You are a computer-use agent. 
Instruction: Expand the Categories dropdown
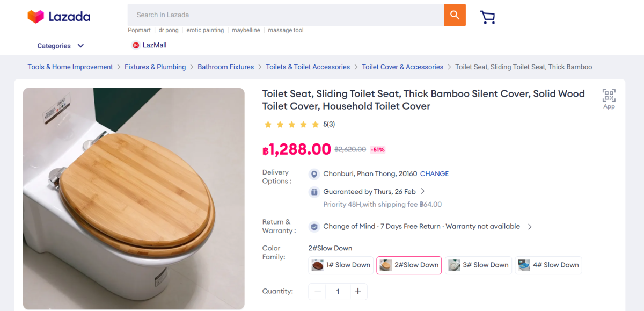coord(60,46)
